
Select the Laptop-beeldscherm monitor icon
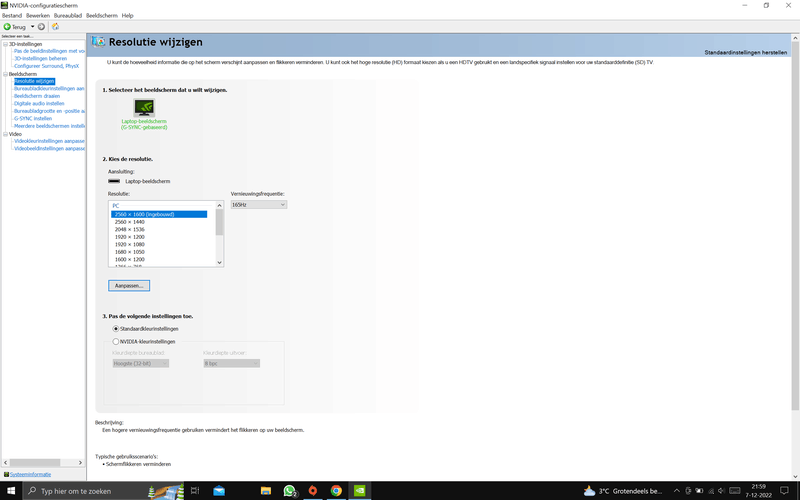(x=144, y=108)
